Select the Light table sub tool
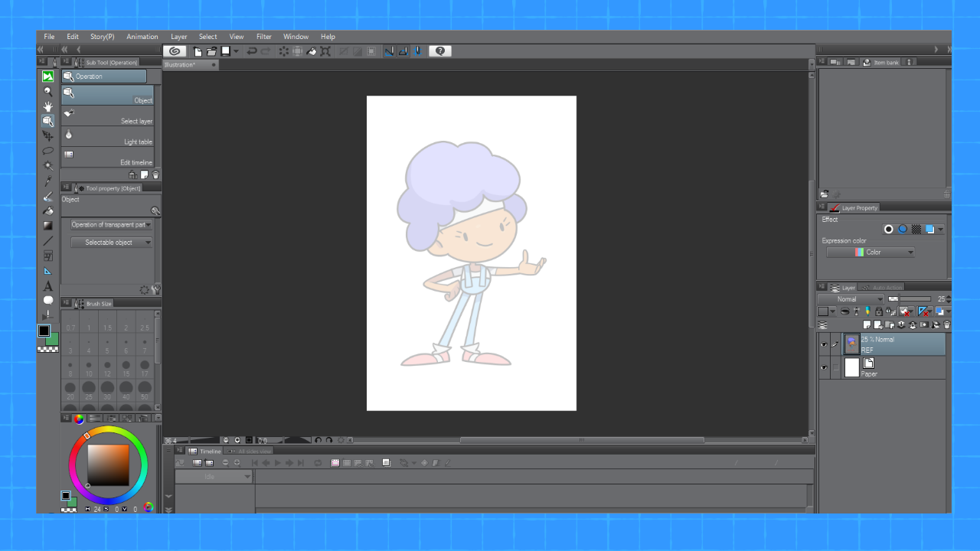The image size is (980, 551). coord(107,136)
